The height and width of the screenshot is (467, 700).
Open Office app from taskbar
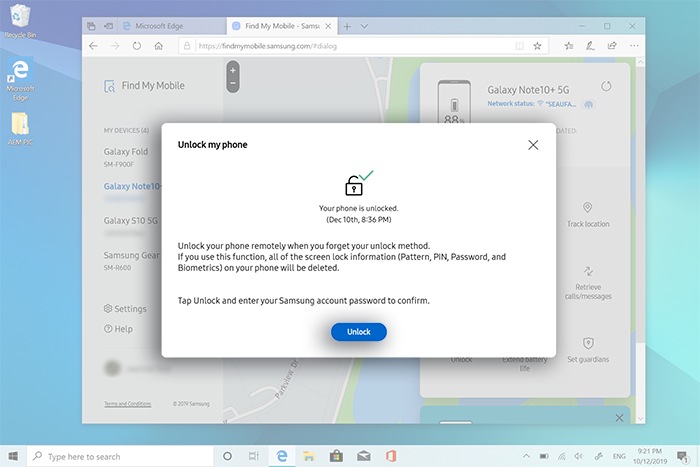[391, 456]
